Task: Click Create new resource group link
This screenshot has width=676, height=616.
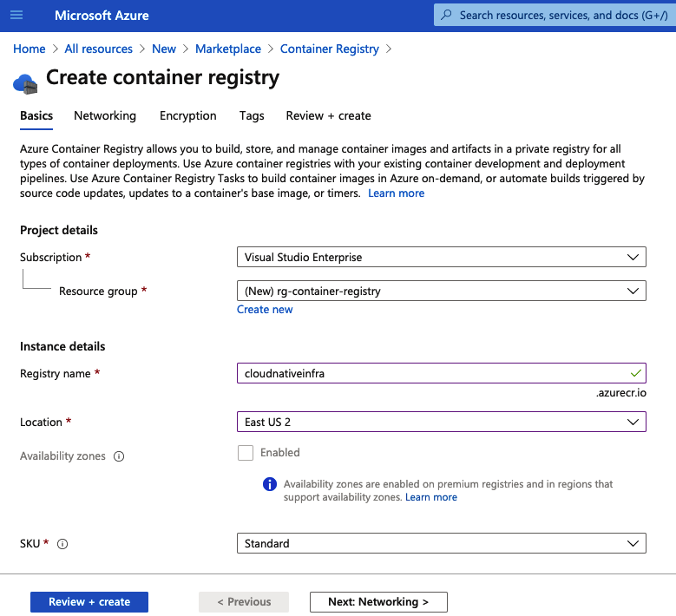Action: (265, 310)
